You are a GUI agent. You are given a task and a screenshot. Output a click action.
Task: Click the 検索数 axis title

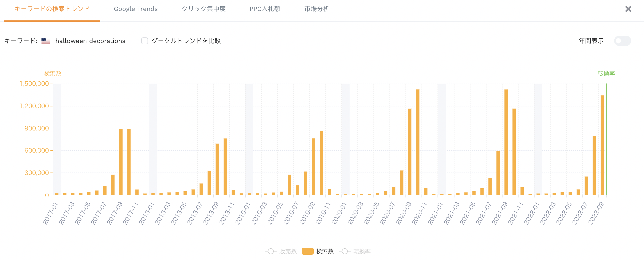point(53,73)
